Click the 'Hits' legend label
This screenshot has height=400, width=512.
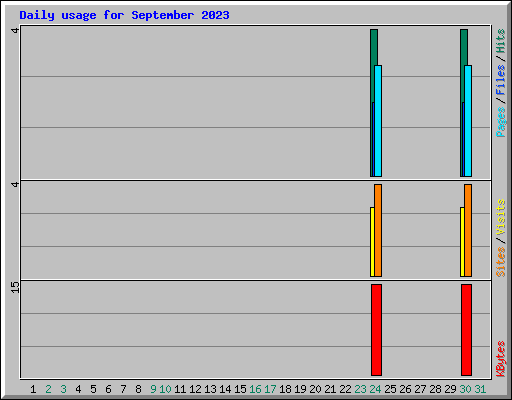pos(501,41)
